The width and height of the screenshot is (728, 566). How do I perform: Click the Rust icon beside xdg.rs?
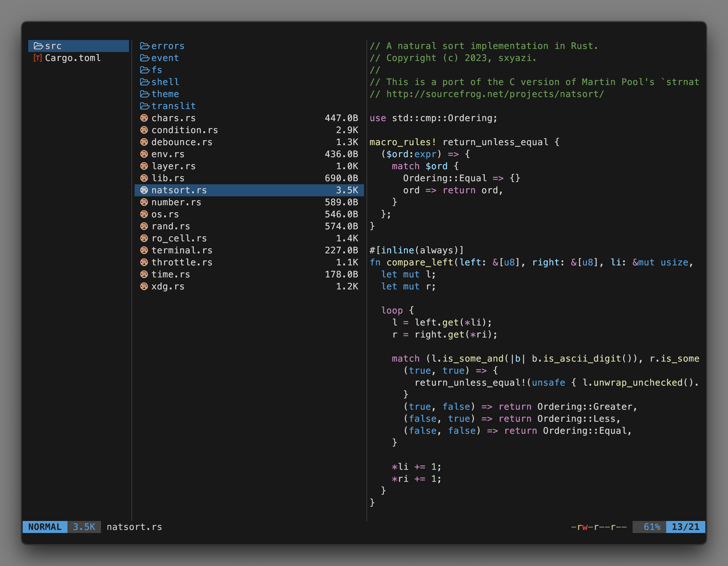pyautogui.click(x=144, y=286)
